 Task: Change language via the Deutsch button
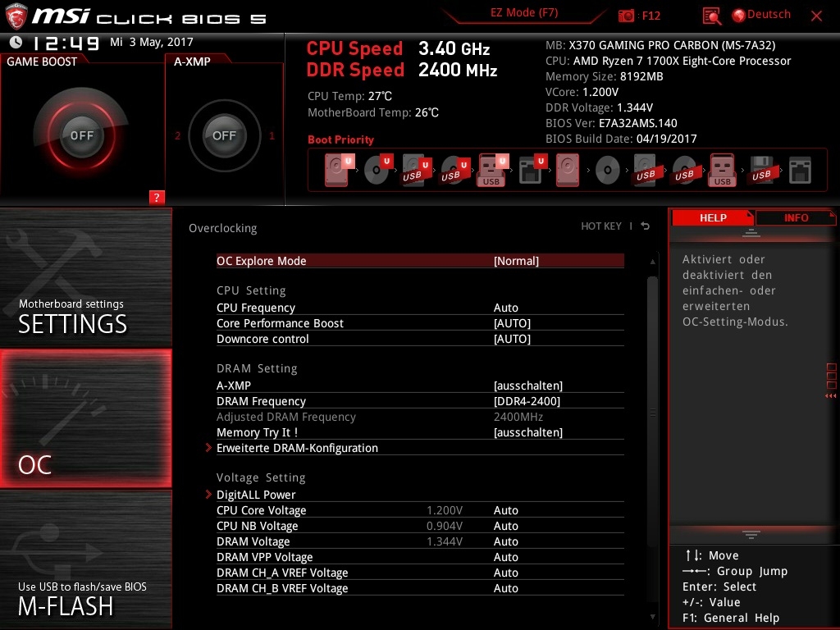tap(769, 15)
